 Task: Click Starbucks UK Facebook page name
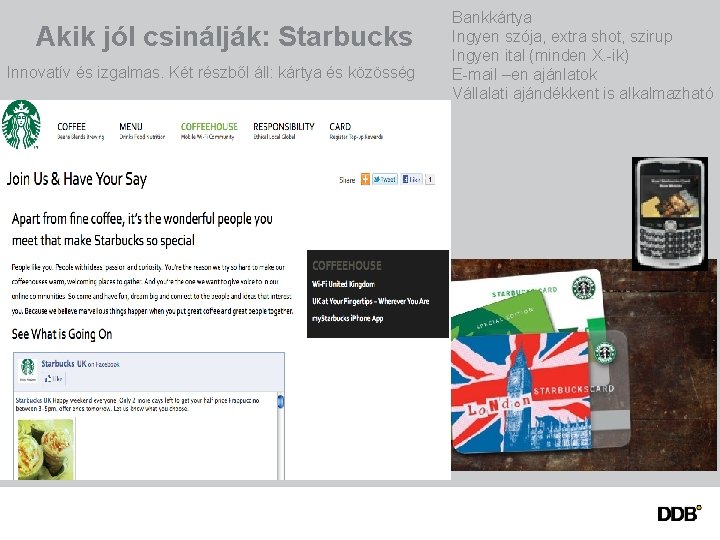[64, 364]
